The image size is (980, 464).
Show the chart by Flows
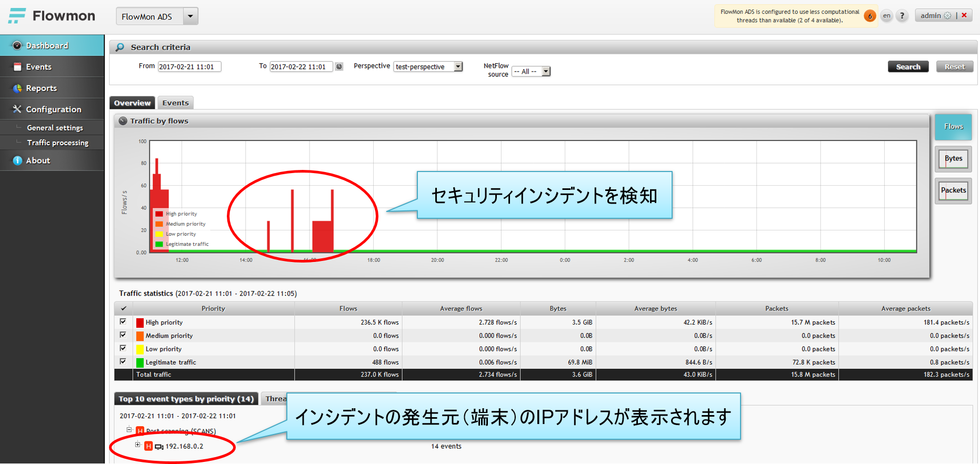coord(953,127)
